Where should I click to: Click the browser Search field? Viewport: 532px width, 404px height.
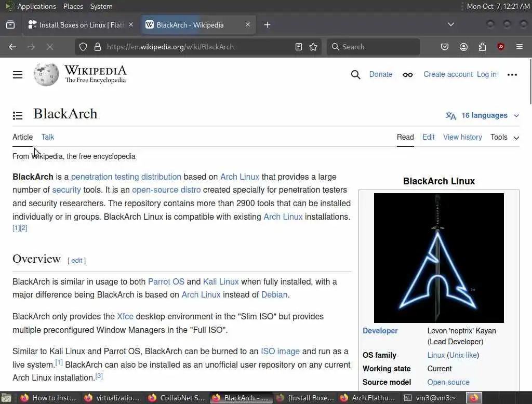click(x=373, y=47)
